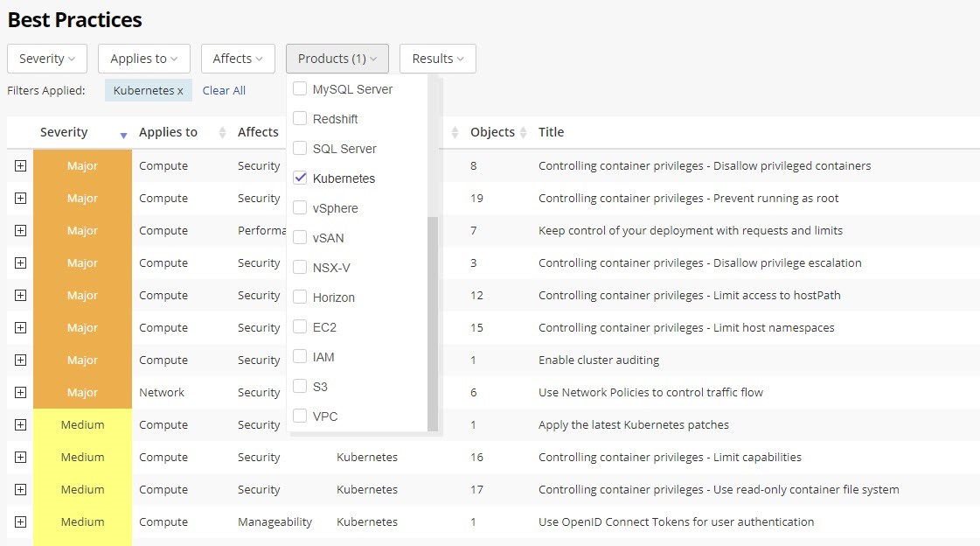980x546 pixels.
Task: Expand the 'Prevent running as root' row
Action: coord(20,198)
